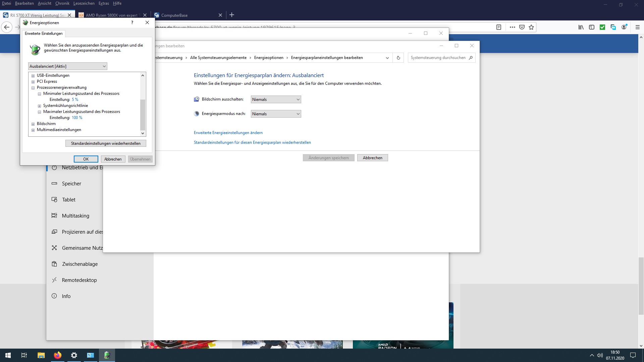Open Energiesparmodus nach dropdown
The image size is (644, 362).
click(276, 114)
